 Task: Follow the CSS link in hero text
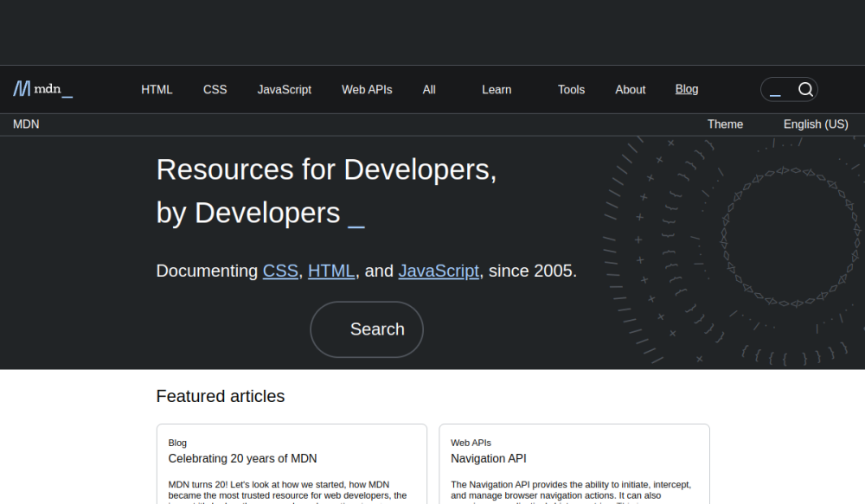point(280,271)
